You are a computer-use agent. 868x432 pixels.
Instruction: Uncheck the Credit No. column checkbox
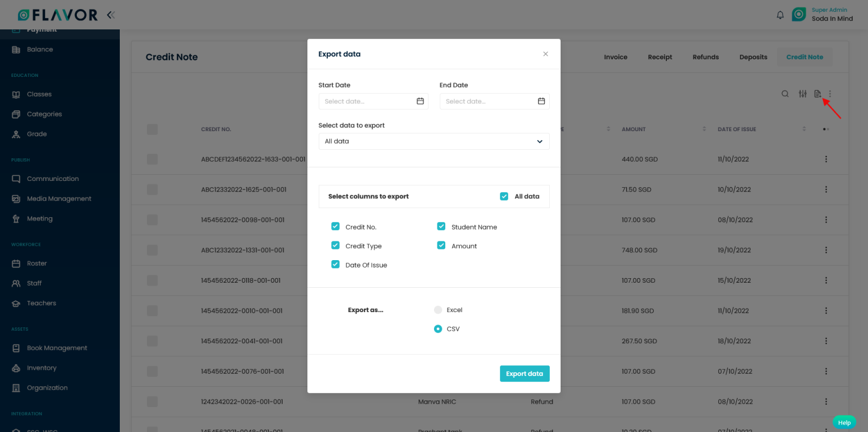(x=335, y=227)
